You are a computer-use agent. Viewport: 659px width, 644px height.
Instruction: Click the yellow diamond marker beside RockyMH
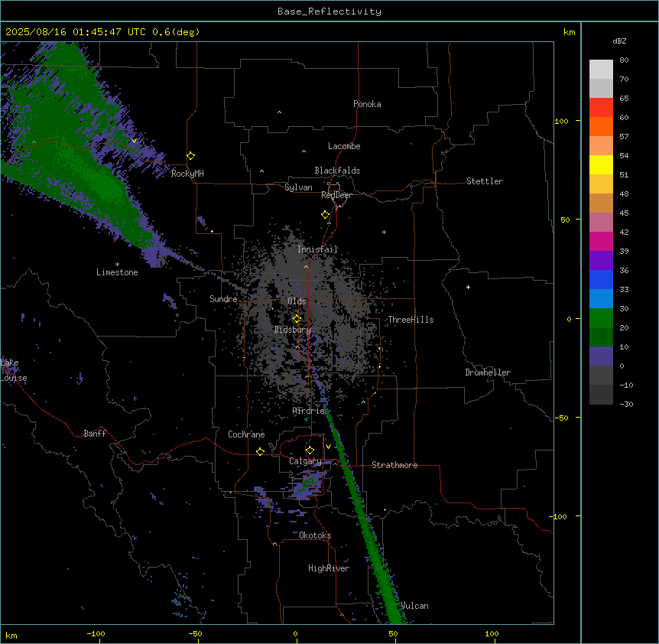(x=191, y=156)
